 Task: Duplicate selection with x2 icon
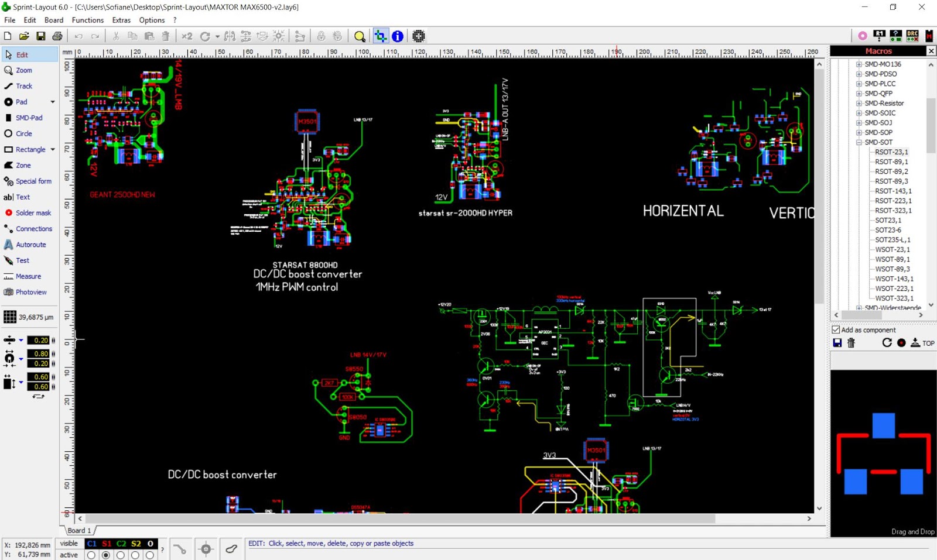point(187,36)
